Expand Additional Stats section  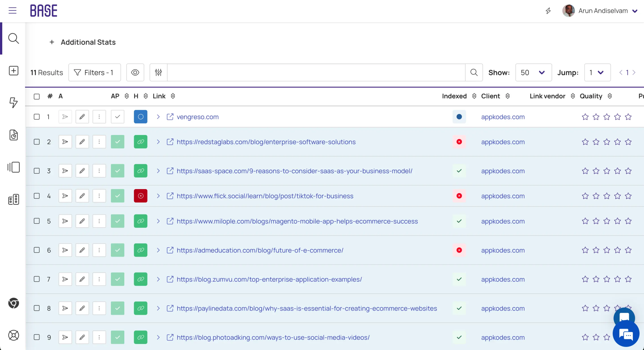[x=83, y=42]
